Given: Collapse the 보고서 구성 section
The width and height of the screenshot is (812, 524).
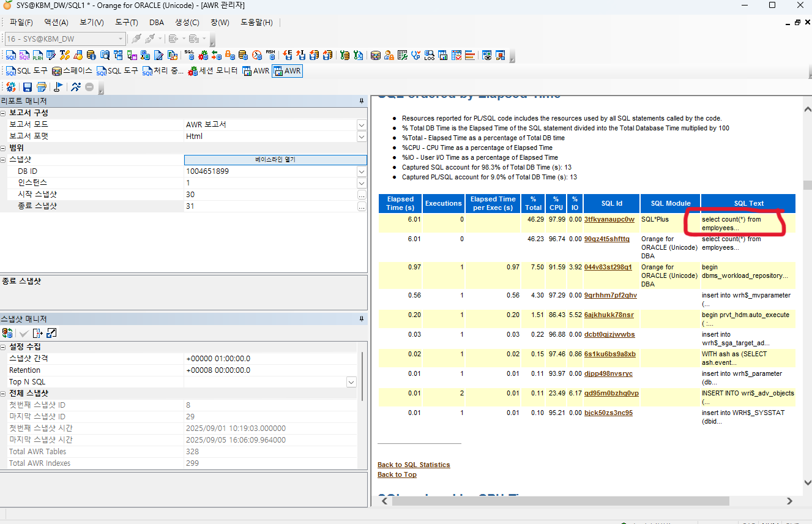Looking at the screenshot, I should click(4, 113).
